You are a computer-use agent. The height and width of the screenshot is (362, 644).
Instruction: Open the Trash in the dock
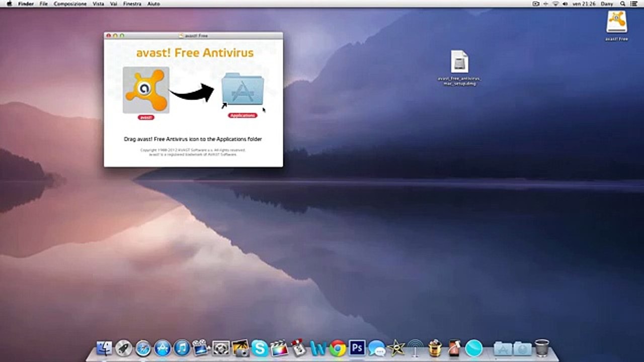[x=542, y=348]
